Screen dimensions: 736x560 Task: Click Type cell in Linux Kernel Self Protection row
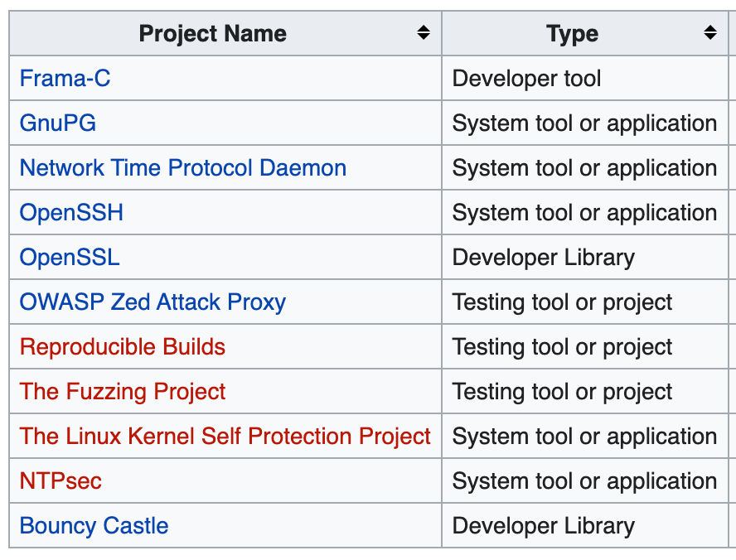pyautogui.click(x=585, y=437)
